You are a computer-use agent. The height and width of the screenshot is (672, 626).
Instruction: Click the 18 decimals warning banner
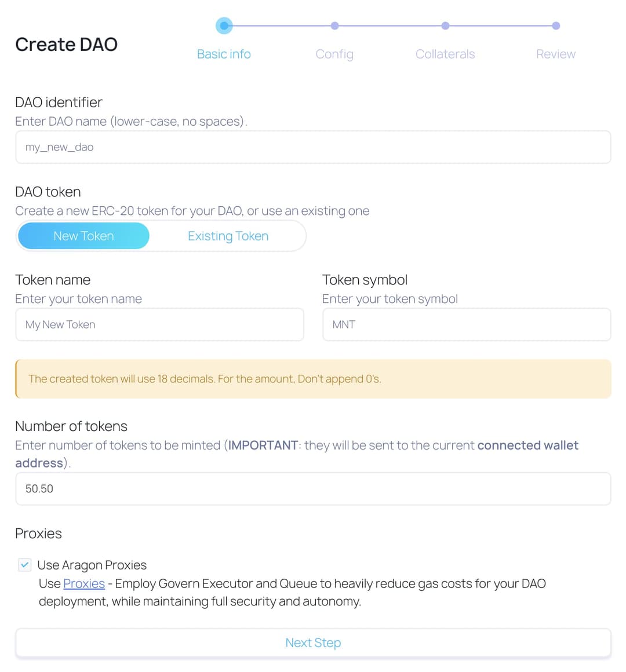click(x=313, y=379)
